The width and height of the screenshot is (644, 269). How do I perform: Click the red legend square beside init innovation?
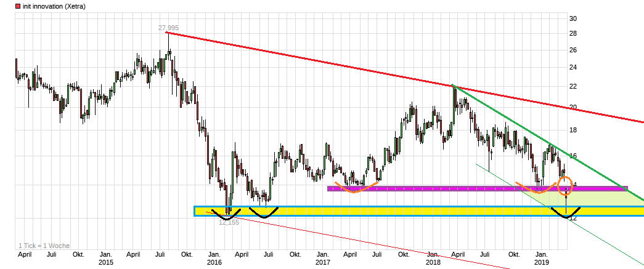click(x=18, y=6)
